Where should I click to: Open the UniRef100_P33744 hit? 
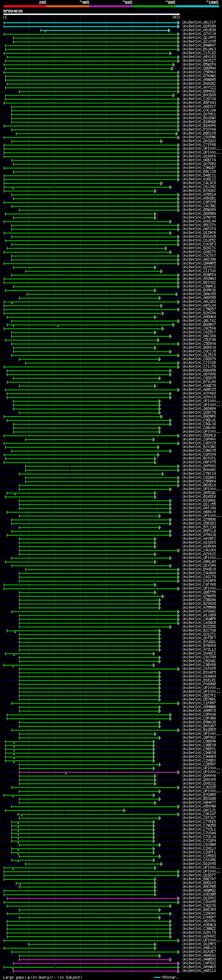tap(199, 130)
